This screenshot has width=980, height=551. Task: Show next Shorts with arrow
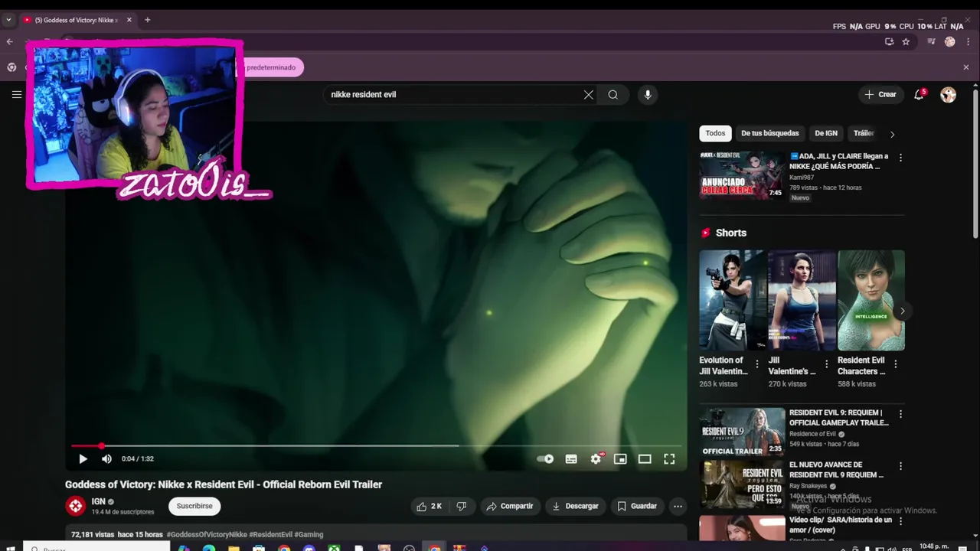click(902, 311)
